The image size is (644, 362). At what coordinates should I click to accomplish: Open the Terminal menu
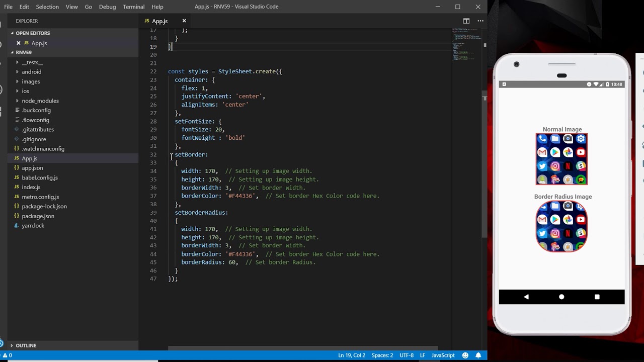pyautogui.click(x=134, y=7)
